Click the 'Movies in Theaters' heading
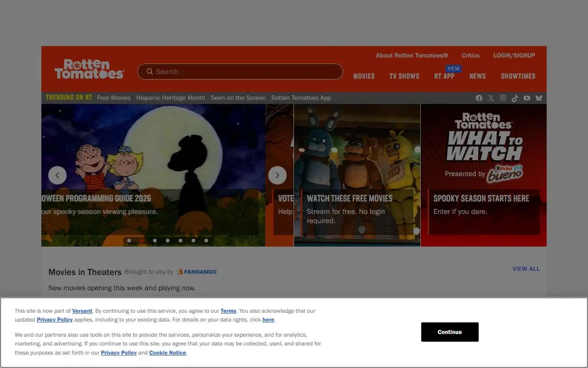Screen dimensions: 588x368 coord(85,272)
